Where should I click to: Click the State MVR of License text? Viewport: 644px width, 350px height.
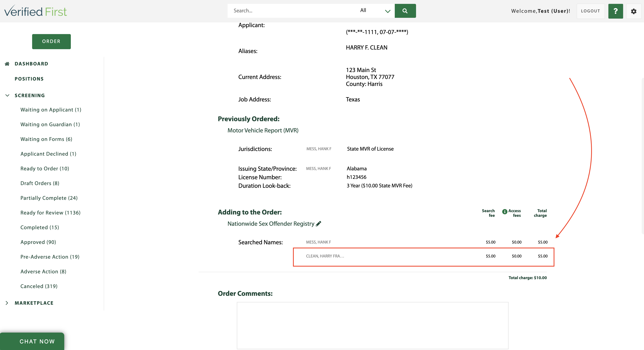(x=370, y=149)
